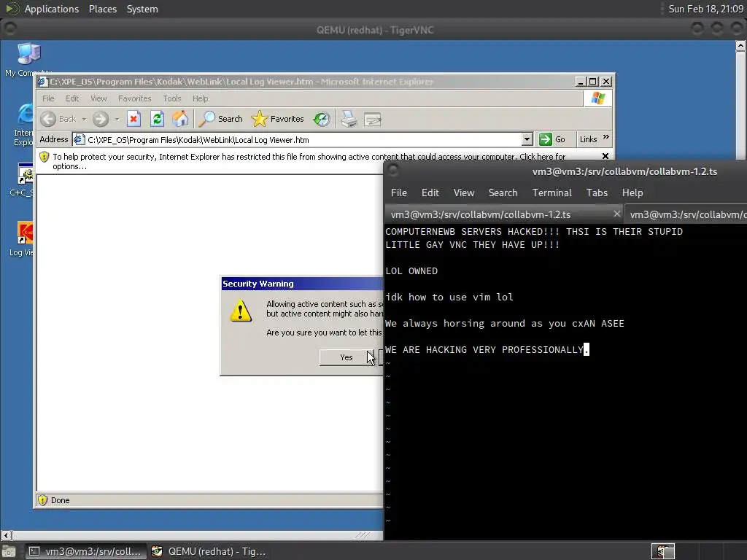The width and height of the screenshot is (747, 560).
Task: Open the Back button history dropdown arrow
Action: [84, 119]
